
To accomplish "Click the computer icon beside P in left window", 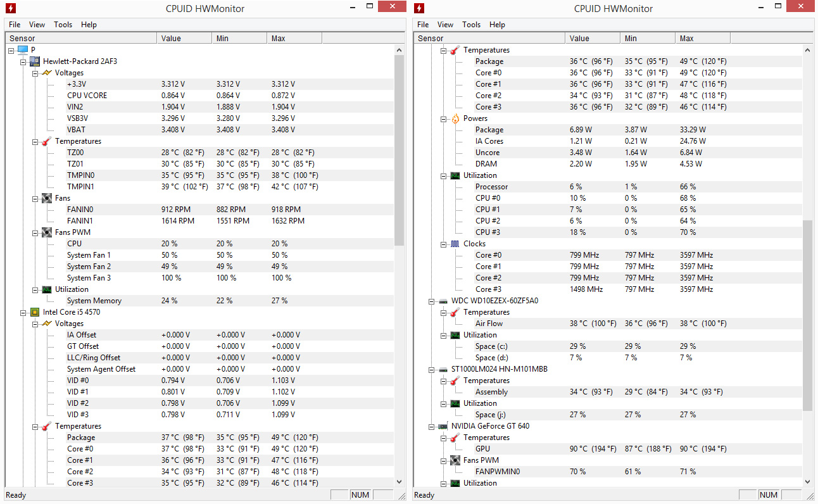I will pyautogui.click(x=23, y=49).
